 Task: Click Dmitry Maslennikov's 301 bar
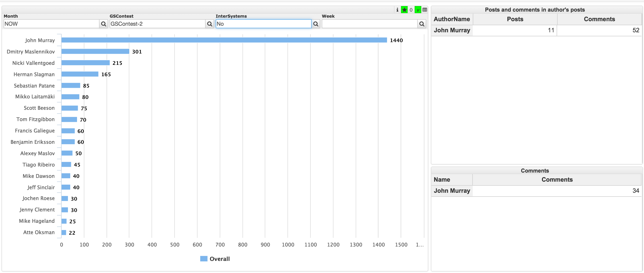tap(95, 51)
